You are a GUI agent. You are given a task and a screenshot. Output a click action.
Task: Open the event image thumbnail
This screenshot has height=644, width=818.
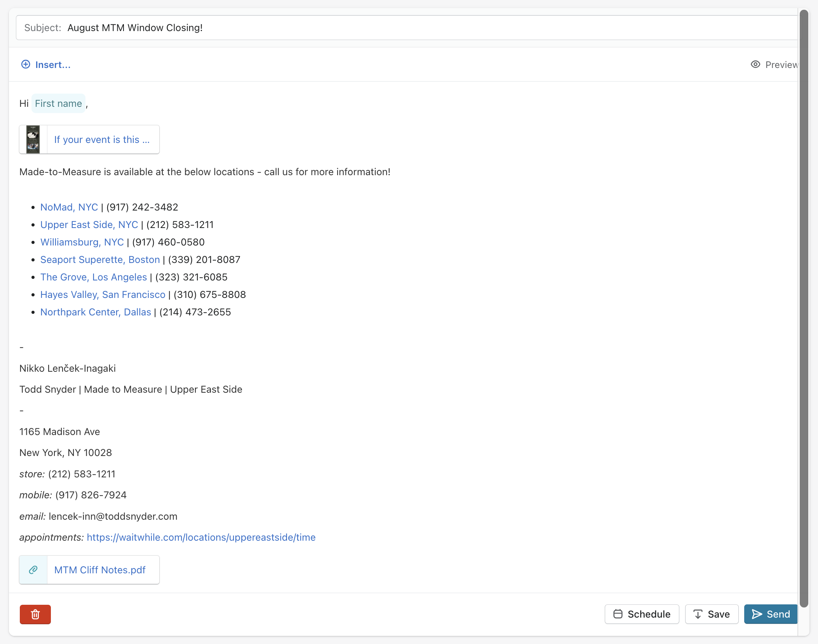33,139
